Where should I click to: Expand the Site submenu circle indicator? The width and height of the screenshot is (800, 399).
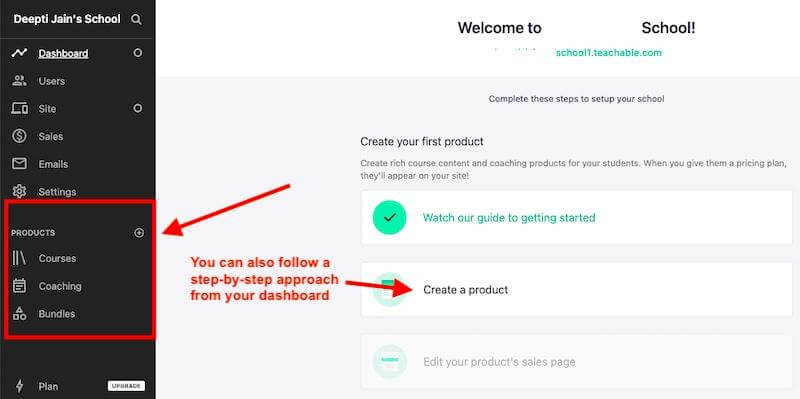pyautogui.click(x=137, y=108)
